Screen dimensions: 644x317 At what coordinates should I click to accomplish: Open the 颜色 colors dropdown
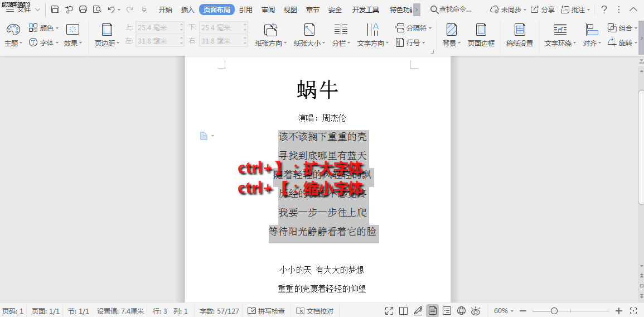pos(44,28)
